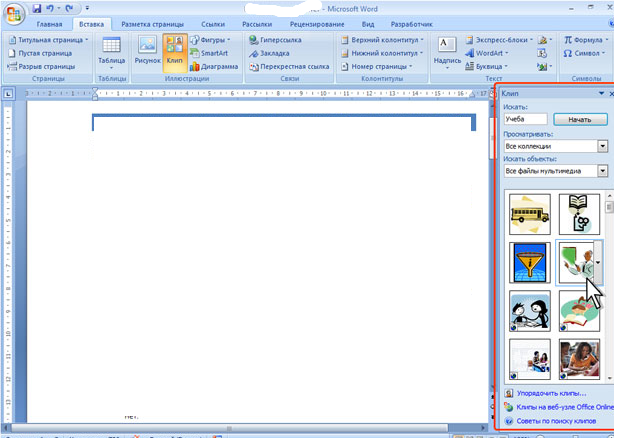Screen dimensions: 617x439
Task: Customize quick access toolbar dropdown
Action: [87, 8]
